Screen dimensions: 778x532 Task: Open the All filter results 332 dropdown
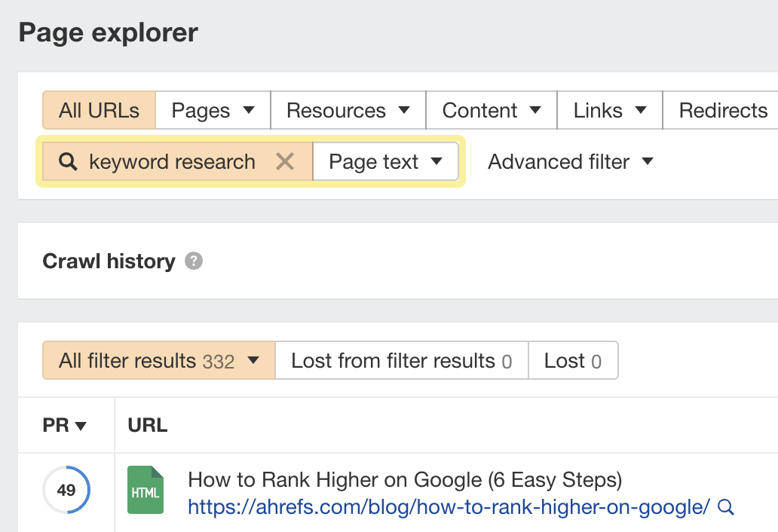click(158, 360)
